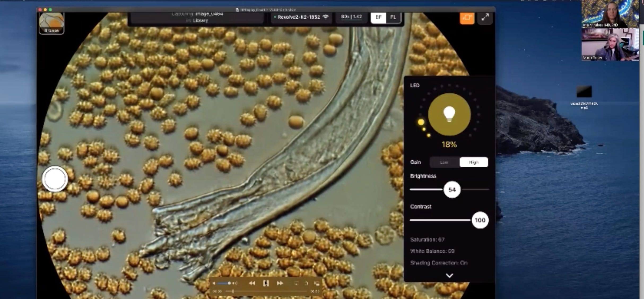
Task: Click the Brightness label
Action: click(423, 176)
